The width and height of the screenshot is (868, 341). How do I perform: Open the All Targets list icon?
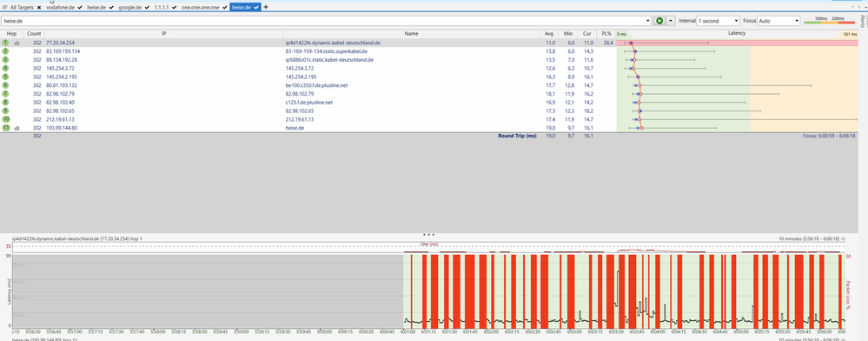(5, 7)
